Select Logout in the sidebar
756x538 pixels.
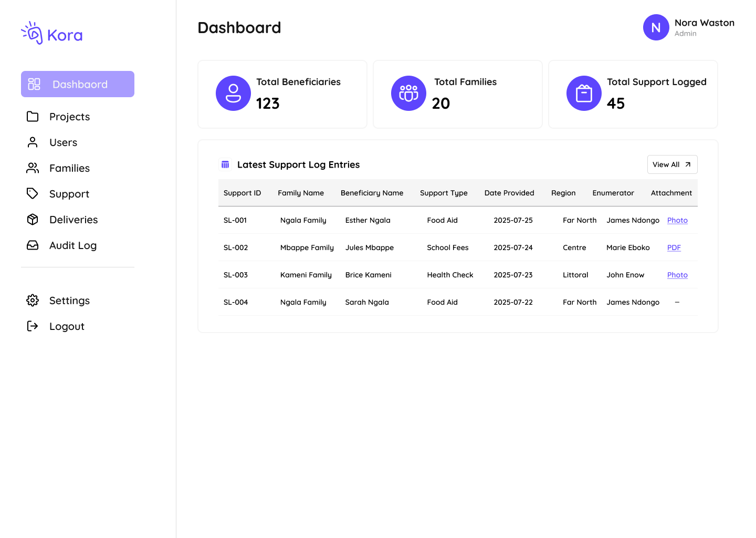pos(67,326)
